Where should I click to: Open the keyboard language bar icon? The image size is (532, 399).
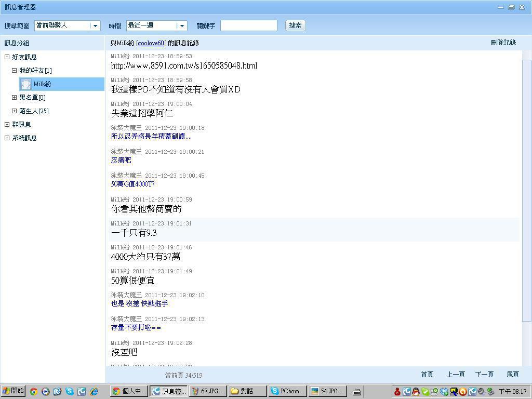coord(357,392)
